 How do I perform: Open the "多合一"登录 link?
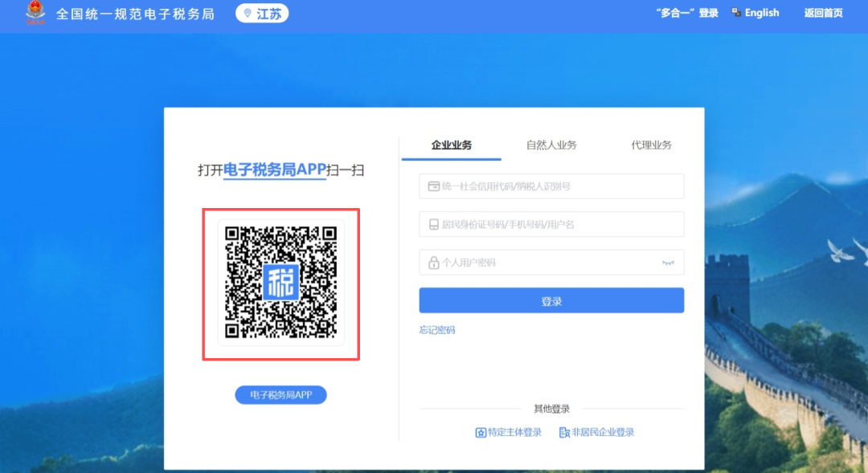pyautogui.click(x=686, y=14)
